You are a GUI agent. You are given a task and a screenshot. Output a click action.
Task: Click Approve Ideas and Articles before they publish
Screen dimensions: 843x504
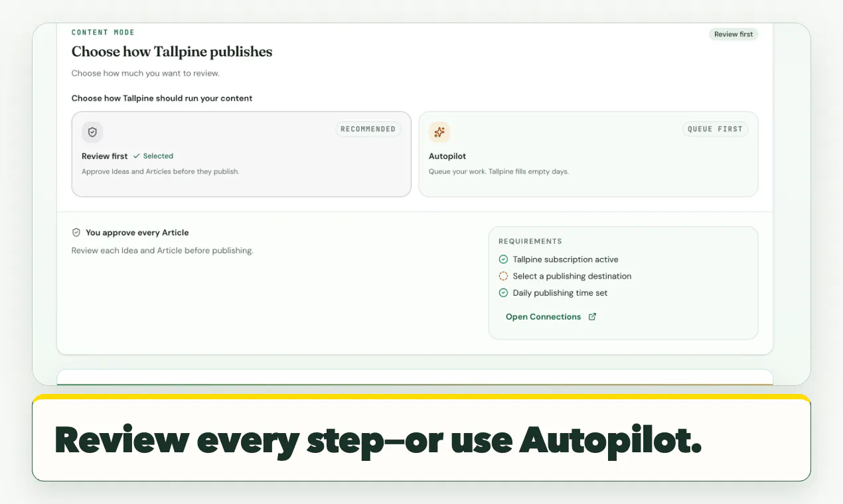(x=160, y=171)
